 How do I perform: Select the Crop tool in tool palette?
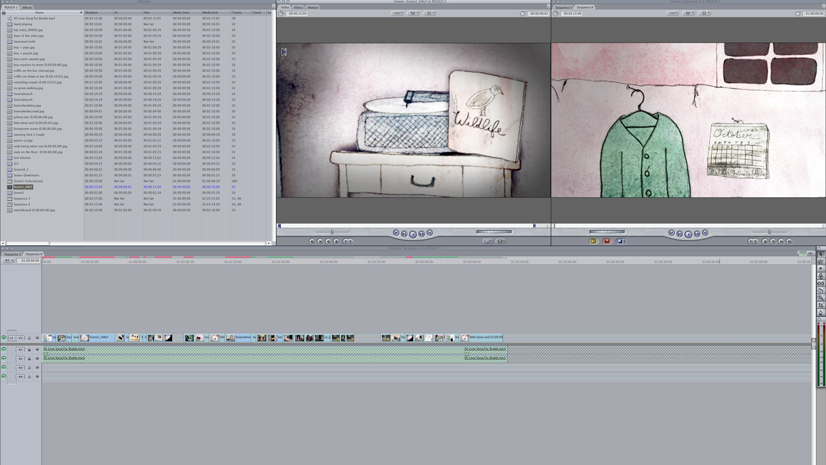pos(821,305)
